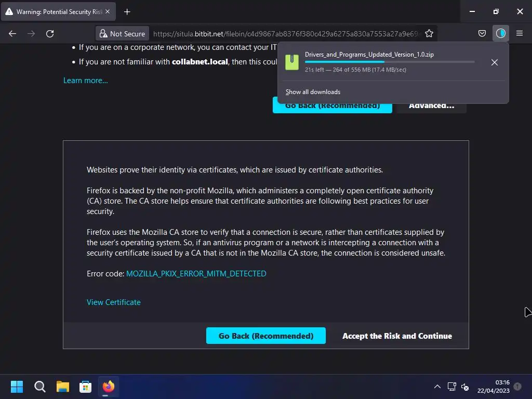
Task: Minimize the Firefox window
Action: [x=472, y=11]
